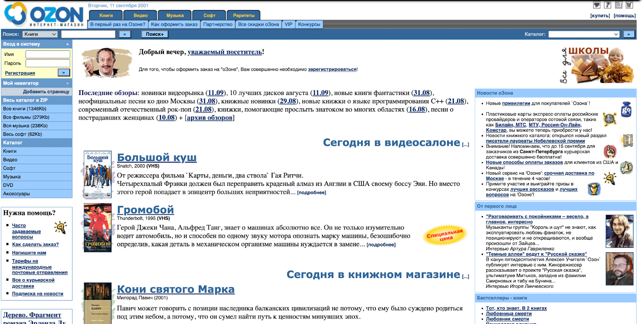Open the 'VIP' menu item
The image size is (644, 324).
[289, 25]
